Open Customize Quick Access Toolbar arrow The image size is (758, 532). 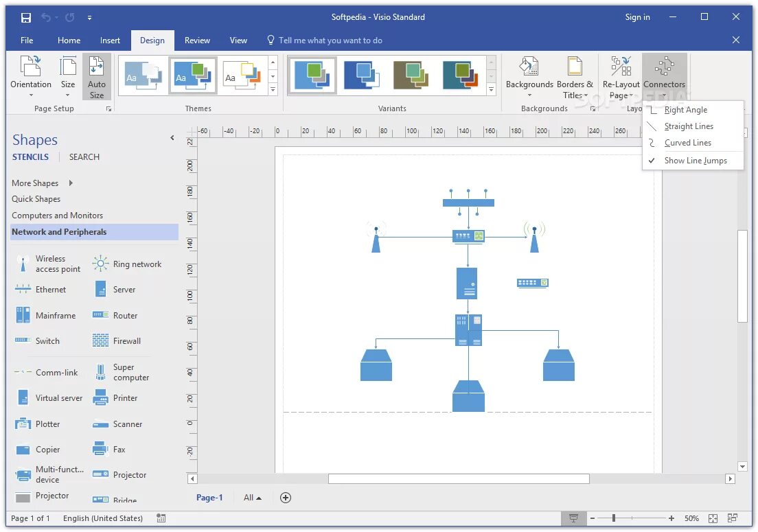pos(89,18)
